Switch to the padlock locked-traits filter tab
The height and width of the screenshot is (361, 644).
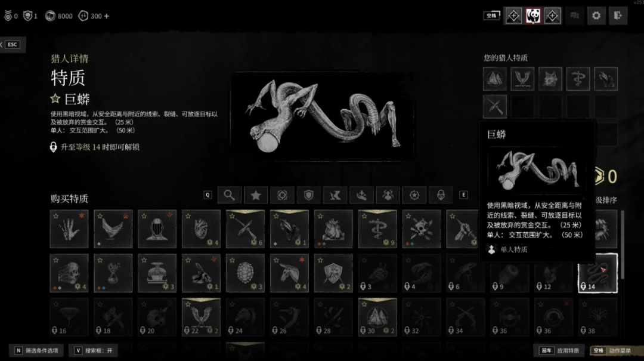(x=441, y=195)
